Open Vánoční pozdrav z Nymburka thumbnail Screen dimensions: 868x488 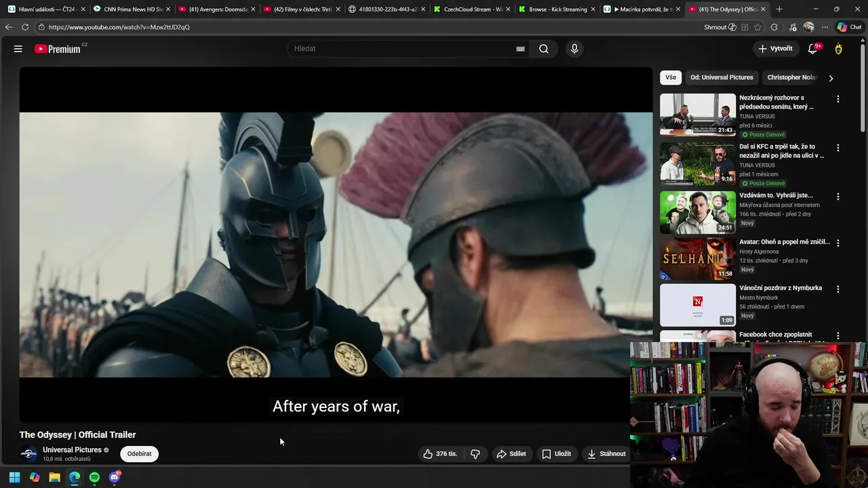coord(698,304)
